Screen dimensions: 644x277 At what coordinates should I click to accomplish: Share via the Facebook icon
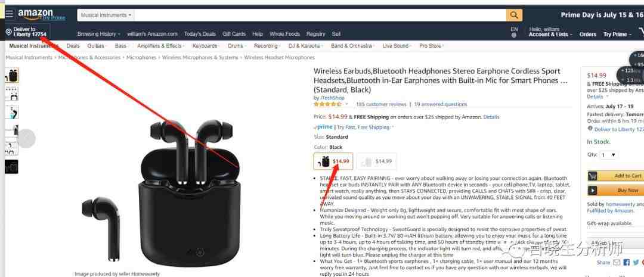(x=626, y=262)
